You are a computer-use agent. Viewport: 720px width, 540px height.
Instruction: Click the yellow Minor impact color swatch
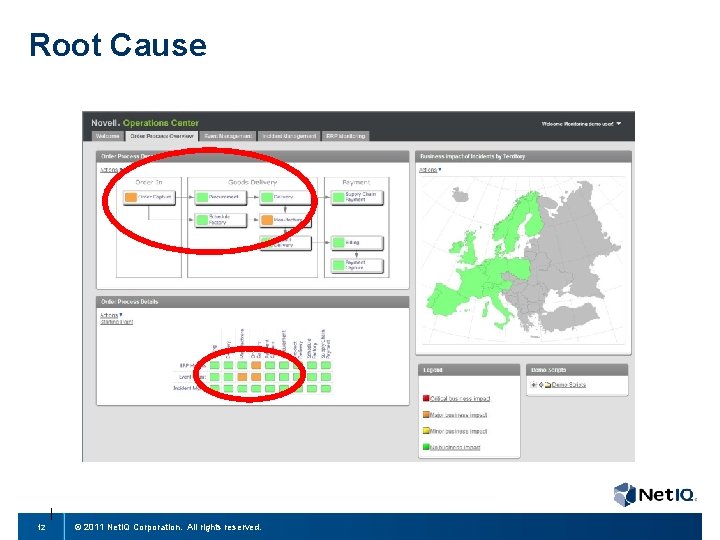click(x=426, y=431)
